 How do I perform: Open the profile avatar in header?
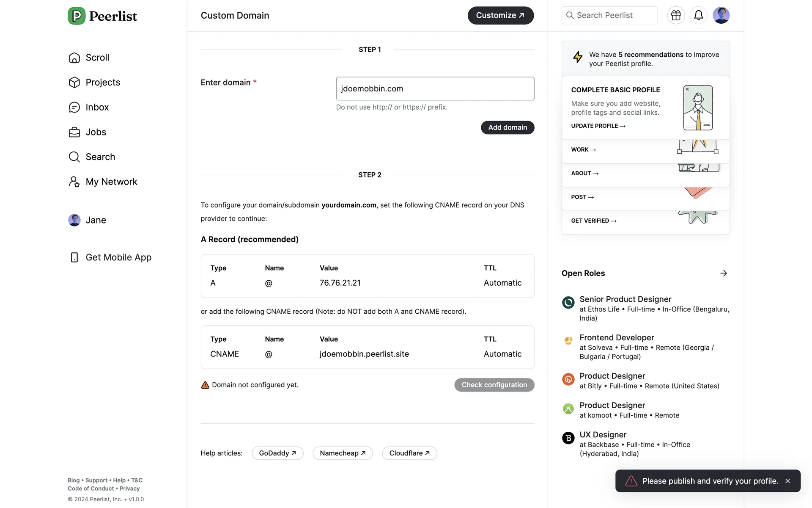coord(721,16)
